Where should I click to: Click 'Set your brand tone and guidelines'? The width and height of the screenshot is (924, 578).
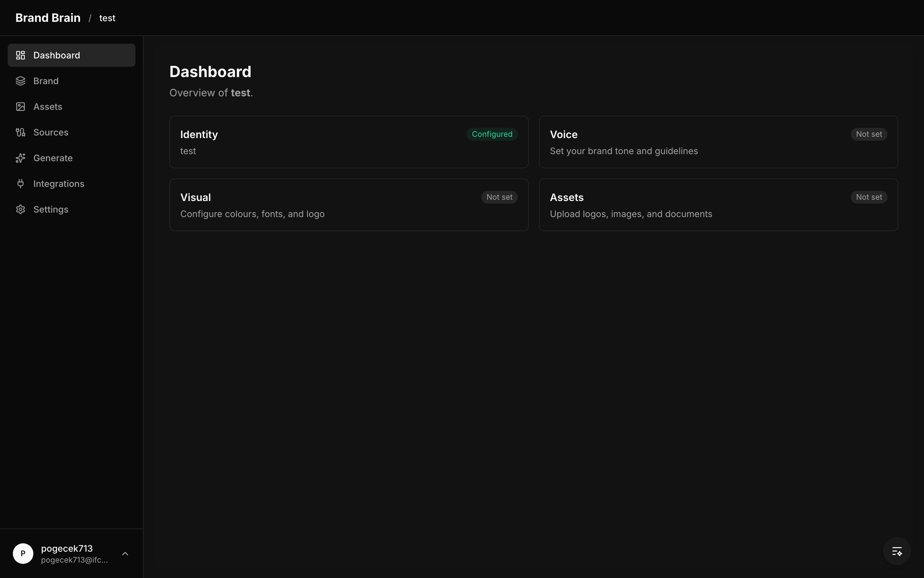click(x=624, y=151)
